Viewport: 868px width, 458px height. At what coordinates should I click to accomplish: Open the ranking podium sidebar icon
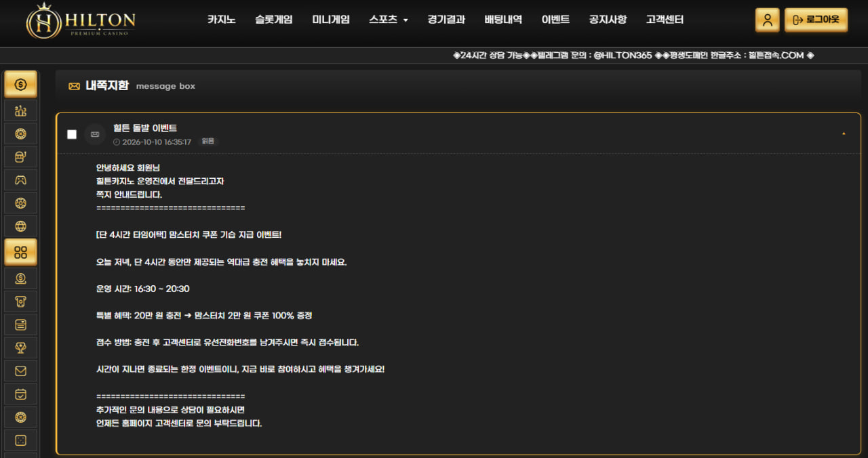pos(20,110)
